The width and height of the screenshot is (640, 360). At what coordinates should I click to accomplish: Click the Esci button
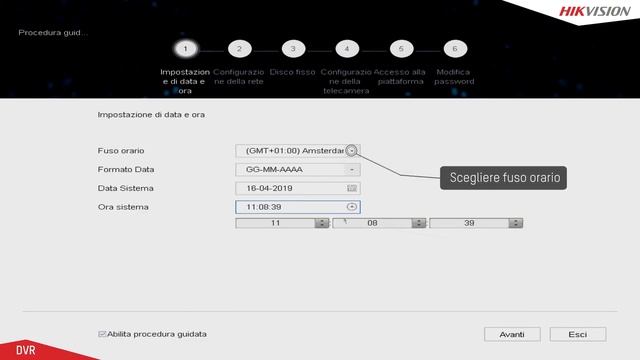pos(578,334)
